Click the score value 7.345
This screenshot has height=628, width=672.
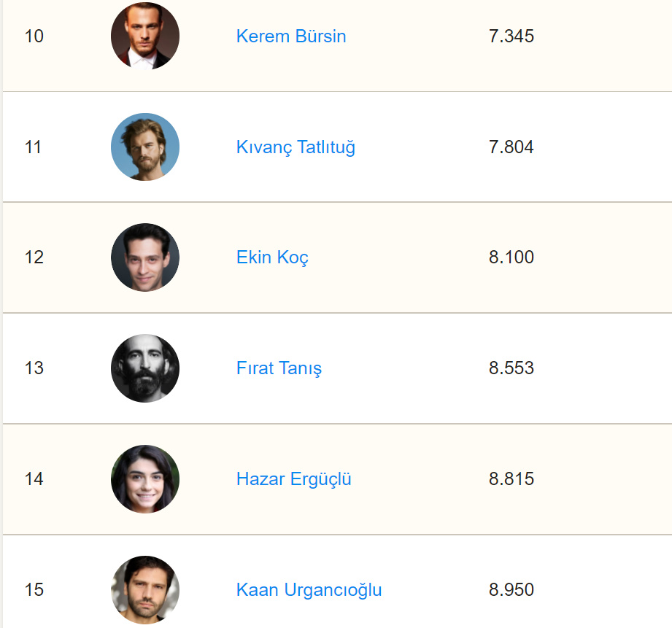[511, 36]
